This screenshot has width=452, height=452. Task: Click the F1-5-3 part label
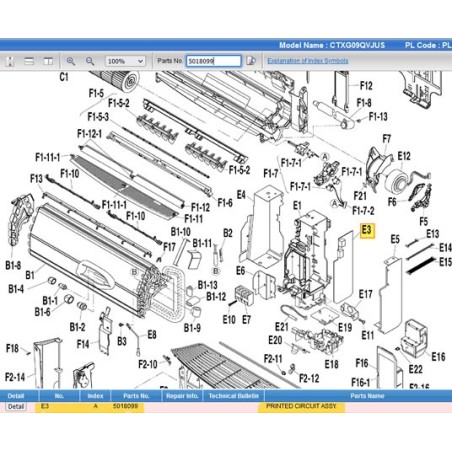coord(98,117)
